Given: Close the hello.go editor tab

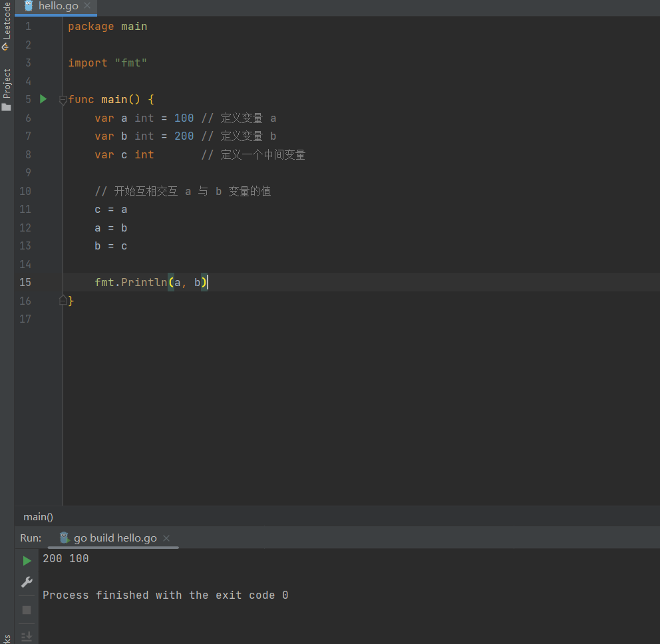Looking at the screenshot, I should (x=87, y=5).
